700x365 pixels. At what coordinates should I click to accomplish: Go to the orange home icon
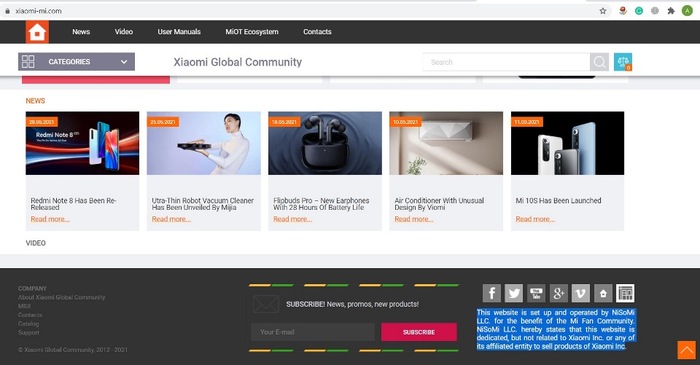(37, 32)
